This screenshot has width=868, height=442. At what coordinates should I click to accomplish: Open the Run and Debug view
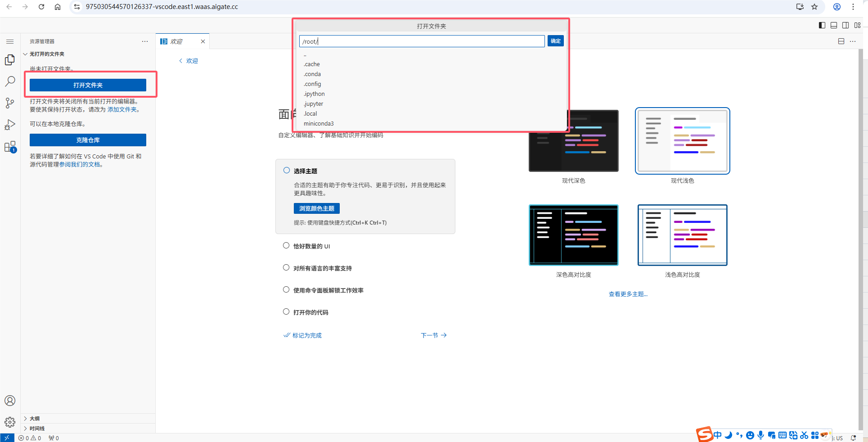[x=10, y=125]
